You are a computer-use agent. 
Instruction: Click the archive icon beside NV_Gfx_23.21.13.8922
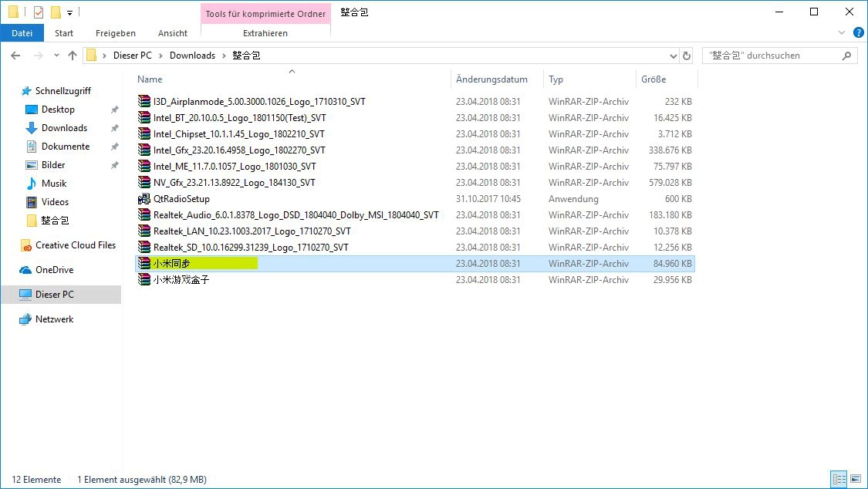144,182
